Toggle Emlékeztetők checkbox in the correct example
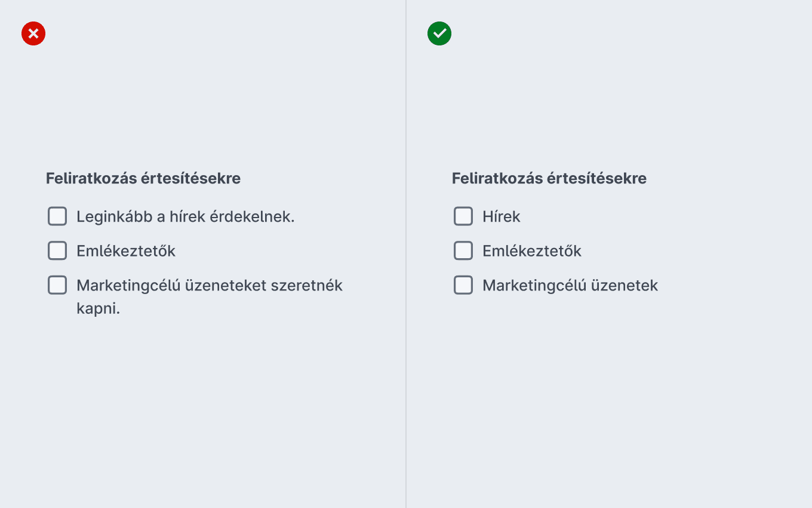 pos(463,250)
